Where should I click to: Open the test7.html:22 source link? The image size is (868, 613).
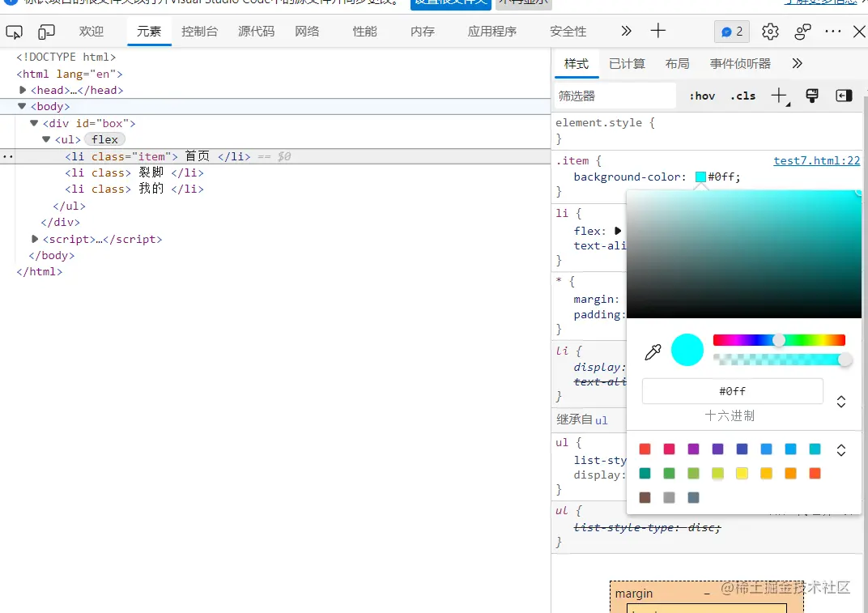coord(816,160)
